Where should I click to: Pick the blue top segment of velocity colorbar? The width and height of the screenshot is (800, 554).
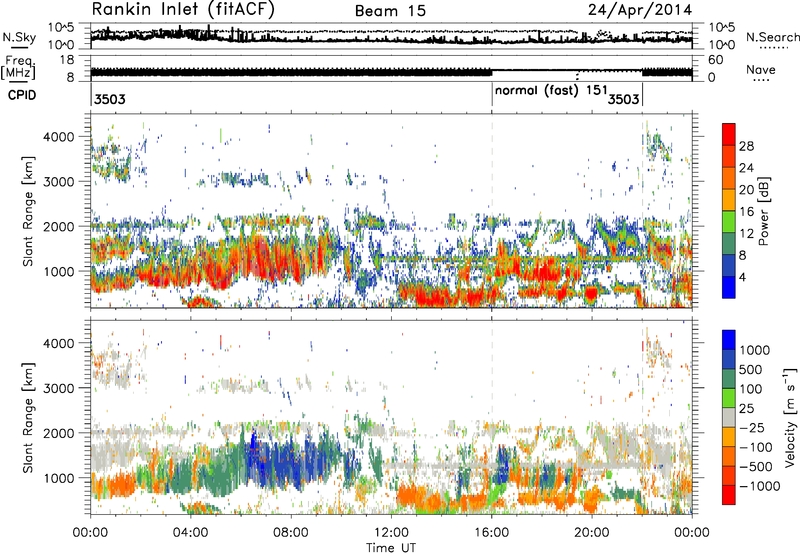click(729, 340)
